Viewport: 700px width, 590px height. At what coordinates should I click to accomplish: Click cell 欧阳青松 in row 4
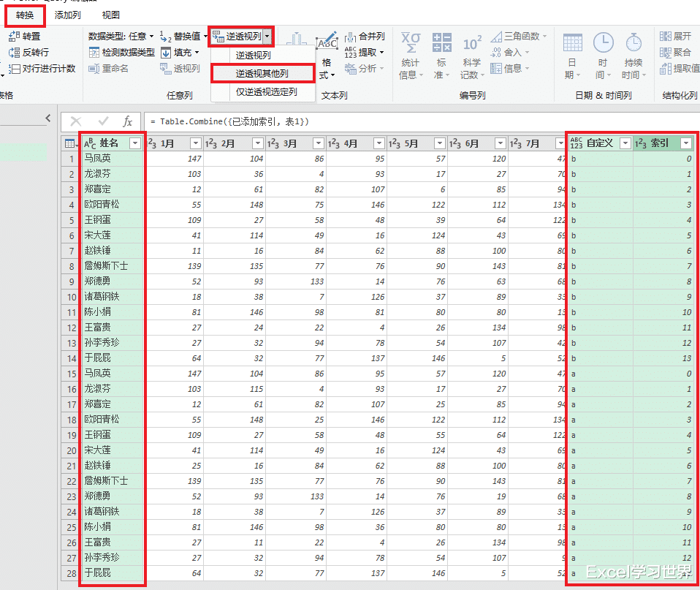(x=113, y=205)
